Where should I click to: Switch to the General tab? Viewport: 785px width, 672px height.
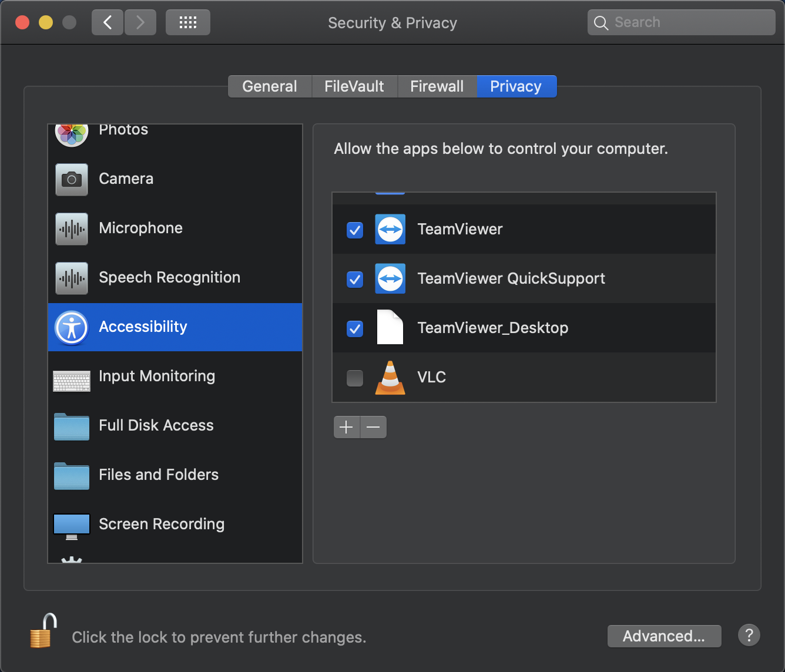[x=270, y=86]
